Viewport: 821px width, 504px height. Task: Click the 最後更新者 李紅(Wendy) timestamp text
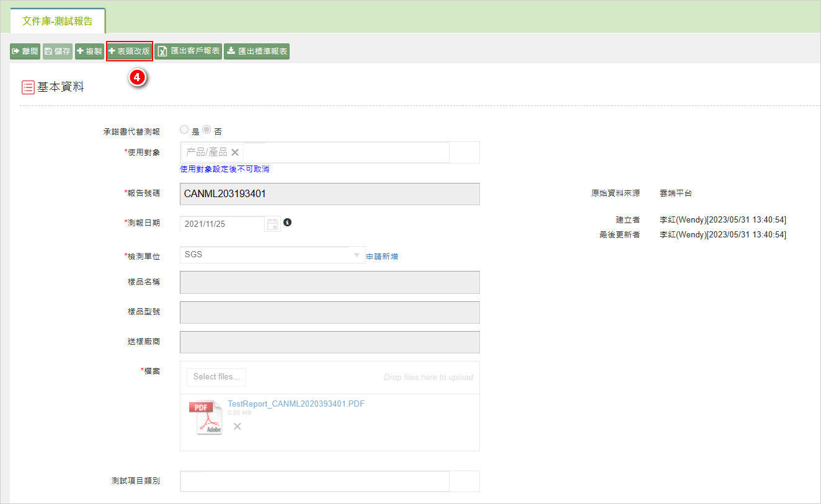tap(723, 234)
